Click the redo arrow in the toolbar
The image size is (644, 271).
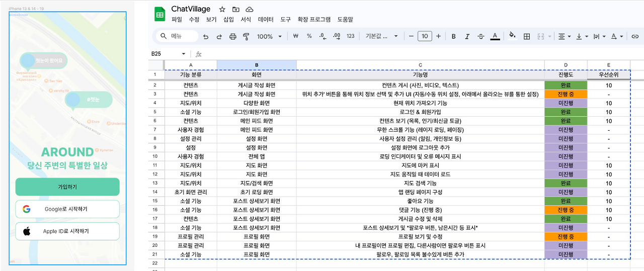[x=219, y=36]
